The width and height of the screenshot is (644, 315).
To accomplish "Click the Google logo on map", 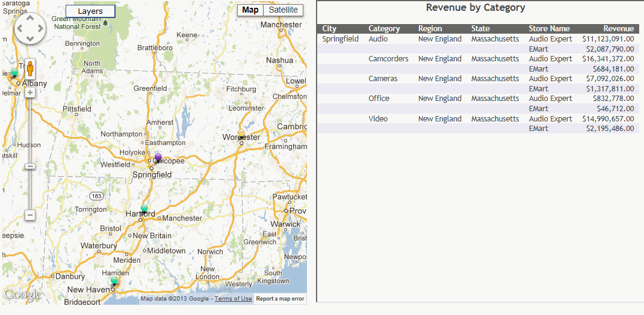I will (23, 294).
